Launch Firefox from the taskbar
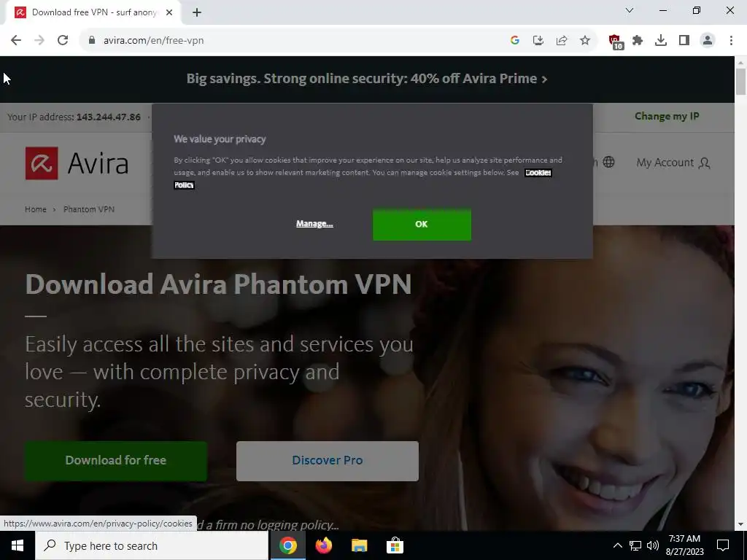 pyautogui.click(x=323, y=545)
